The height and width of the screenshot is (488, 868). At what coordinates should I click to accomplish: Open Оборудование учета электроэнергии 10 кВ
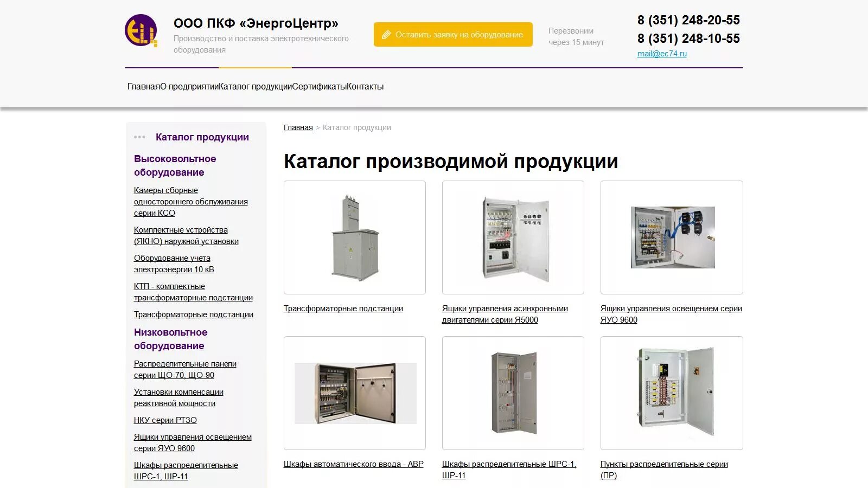174,264
